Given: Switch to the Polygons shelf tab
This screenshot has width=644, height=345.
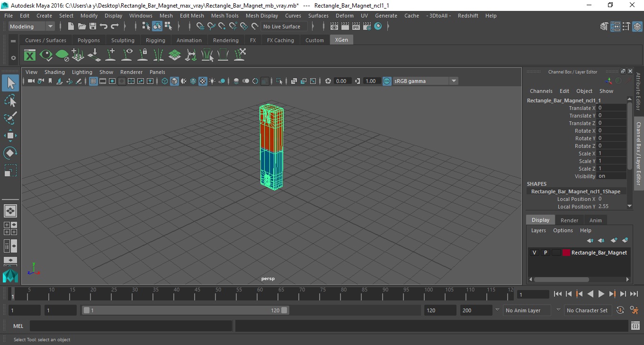Looking at the screenshot, I should coord(89,40).
